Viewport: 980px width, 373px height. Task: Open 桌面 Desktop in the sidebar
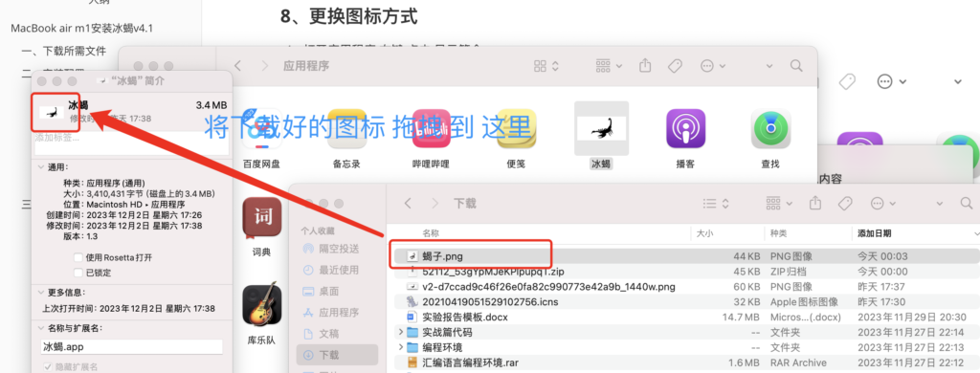tap(321, 291)
